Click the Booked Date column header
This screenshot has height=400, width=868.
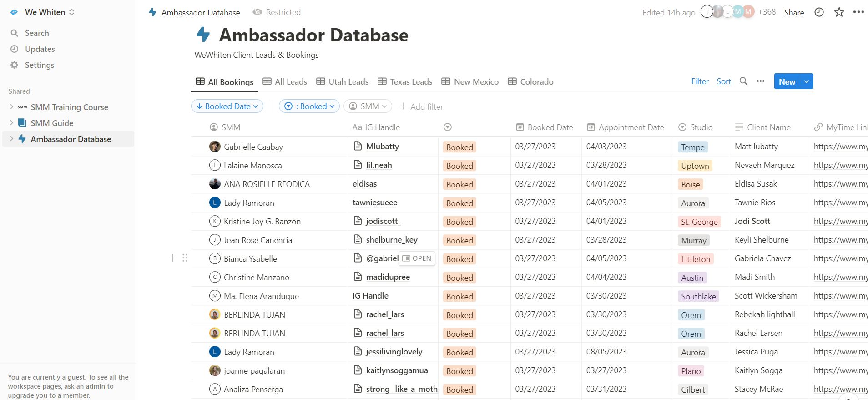(545, 127)
